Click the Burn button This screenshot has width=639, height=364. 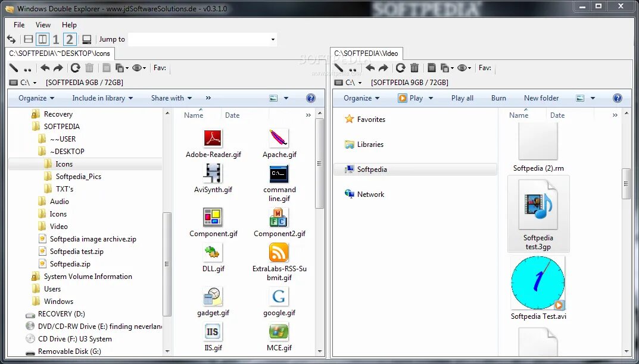498,98
